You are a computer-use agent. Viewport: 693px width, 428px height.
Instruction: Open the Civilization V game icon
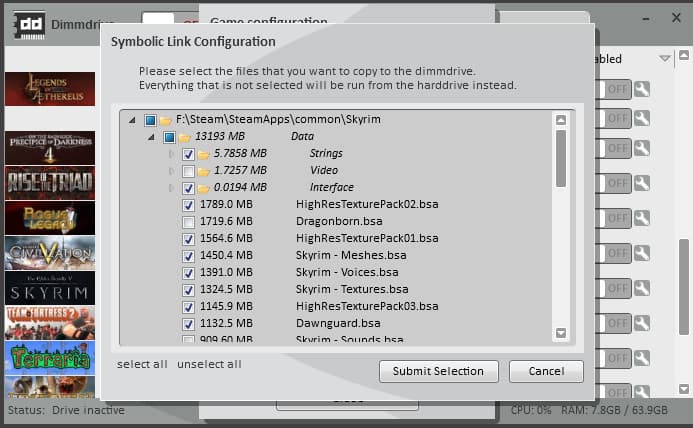49,252
